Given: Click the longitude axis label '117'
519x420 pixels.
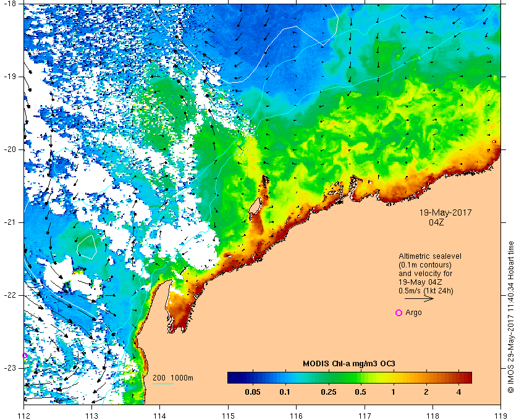Looking at the screenshot, I should (x=365, y=416).
